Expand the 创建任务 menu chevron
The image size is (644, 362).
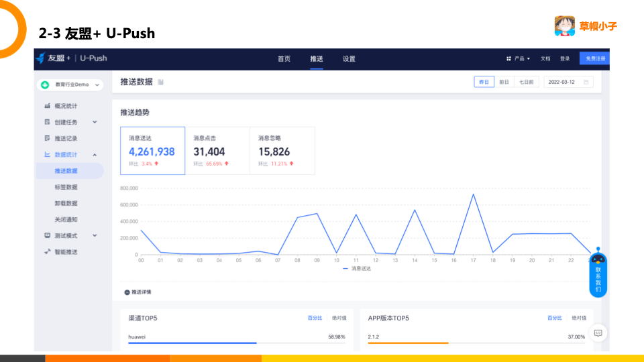pos(95,122)
